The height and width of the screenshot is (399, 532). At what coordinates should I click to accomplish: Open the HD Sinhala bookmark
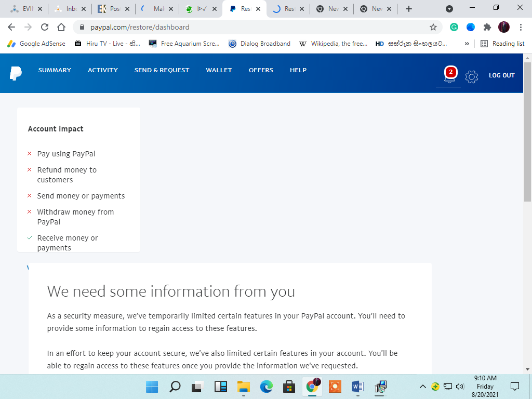(411, 44)
